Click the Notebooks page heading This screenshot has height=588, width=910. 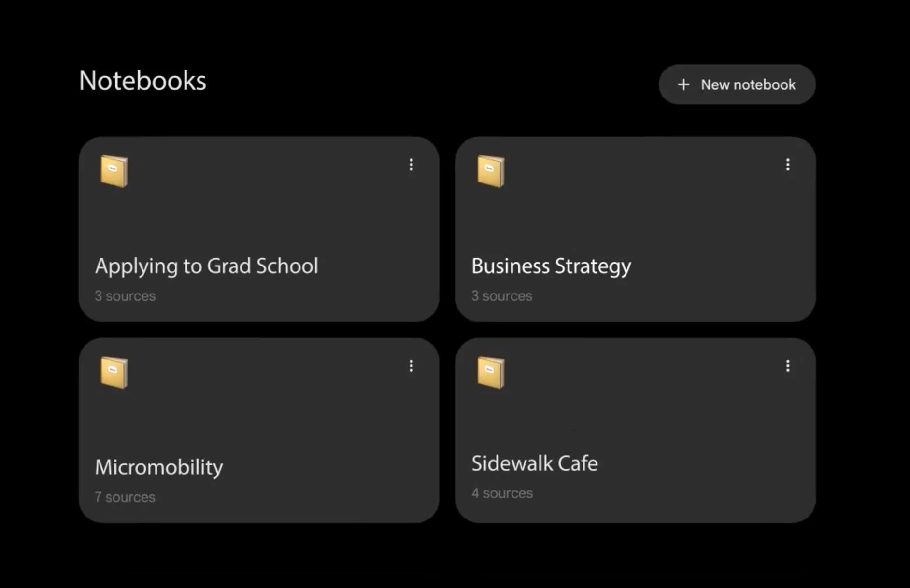tap(142, 81)
